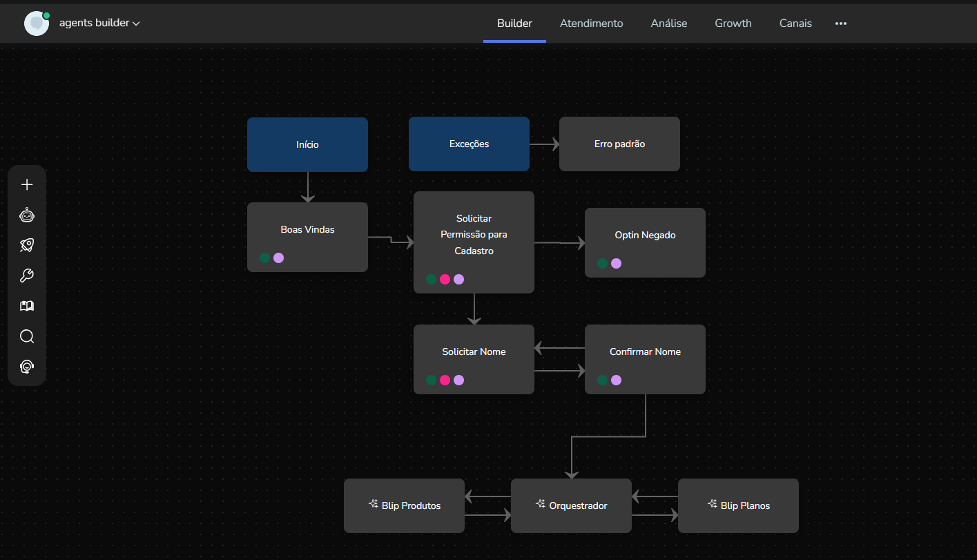Screen dimensions: 977x560
Task: Expand the agents builder dropdown chevron
Action: [x=136, y=23]
